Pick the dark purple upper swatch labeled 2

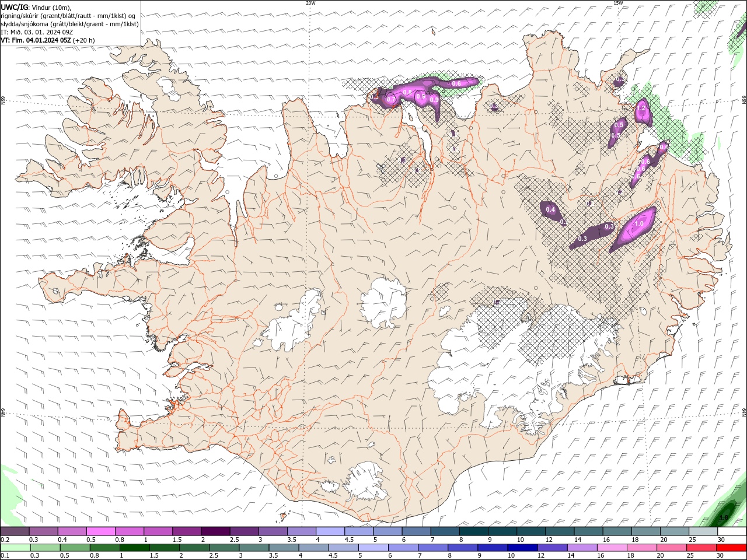215,531
